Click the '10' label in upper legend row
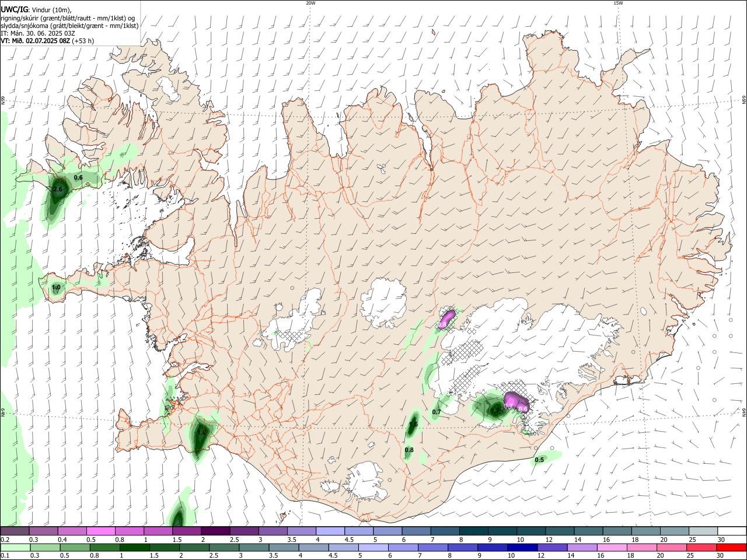The height and width of the screenshot is (560, 747). 519,539
